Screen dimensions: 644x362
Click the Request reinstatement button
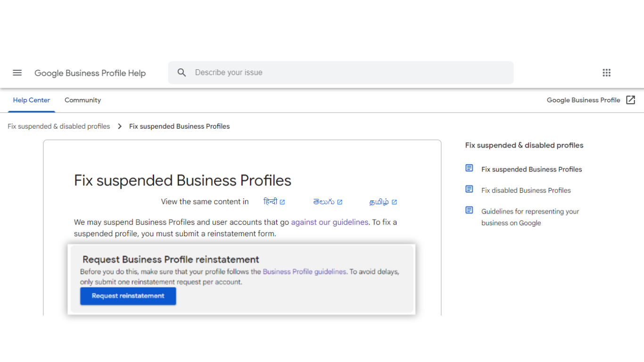click(128, 296)
